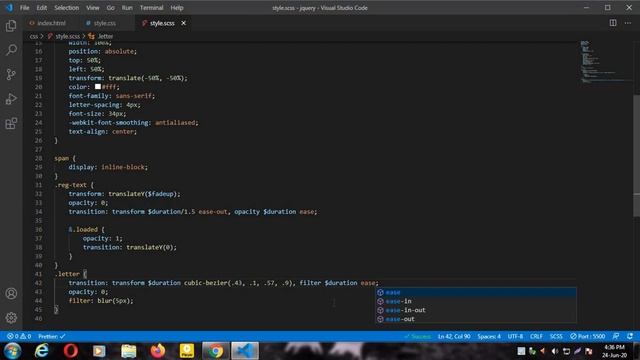Screen dimensions: 640x360
Task: Select the 'ease-out' autocomplete suggestion
Action: click(x=476, y=319)
